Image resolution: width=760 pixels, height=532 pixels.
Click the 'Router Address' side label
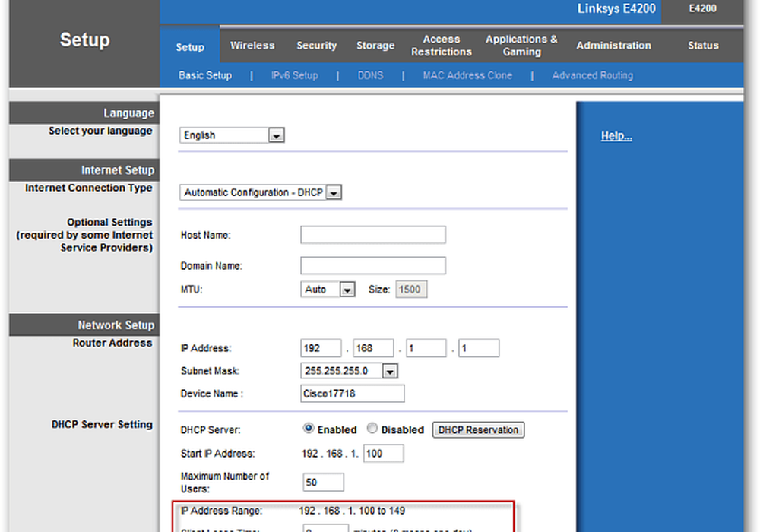(112, 343)
